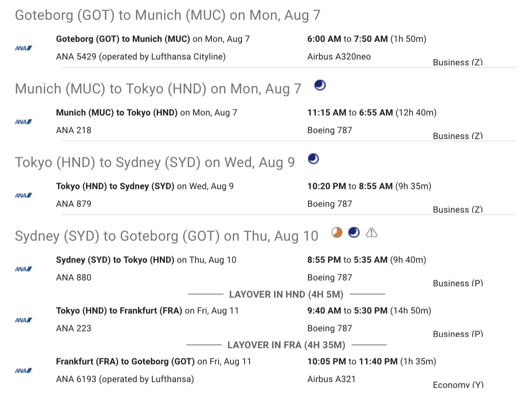This screenshot has height=405, width=532.
Task: Click the Economy (Y) fare class label
Action: 458,385
